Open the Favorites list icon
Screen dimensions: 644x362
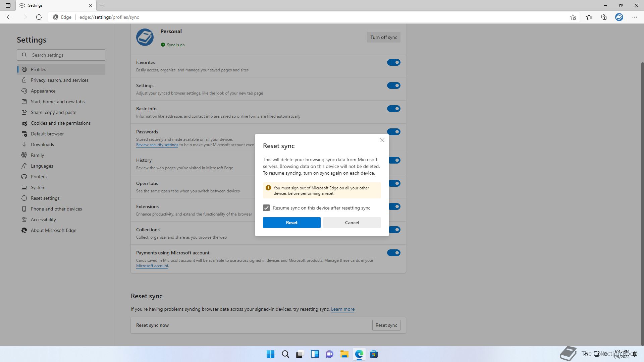coord(589,17)
